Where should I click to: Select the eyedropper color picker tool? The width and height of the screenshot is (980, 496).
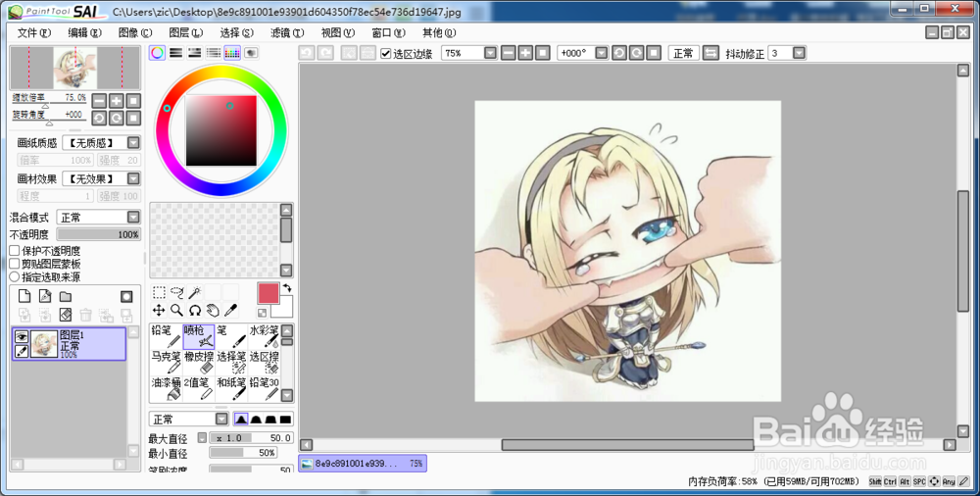(231, 310)
